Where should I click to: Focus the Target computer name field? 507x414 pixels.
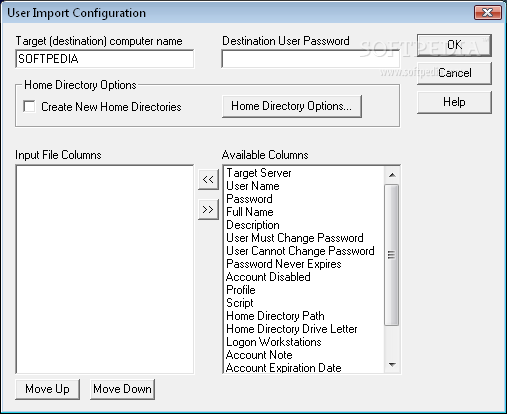[104, 59]
